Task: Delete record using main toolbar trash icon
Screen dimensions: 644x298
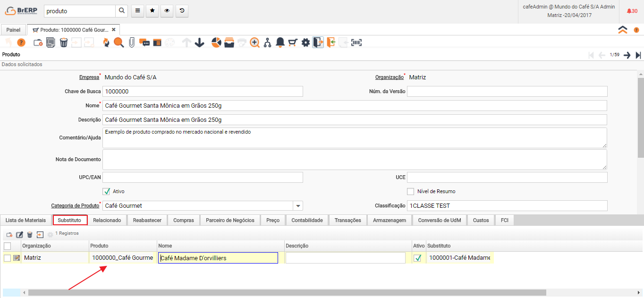Action: coord(64,43)
